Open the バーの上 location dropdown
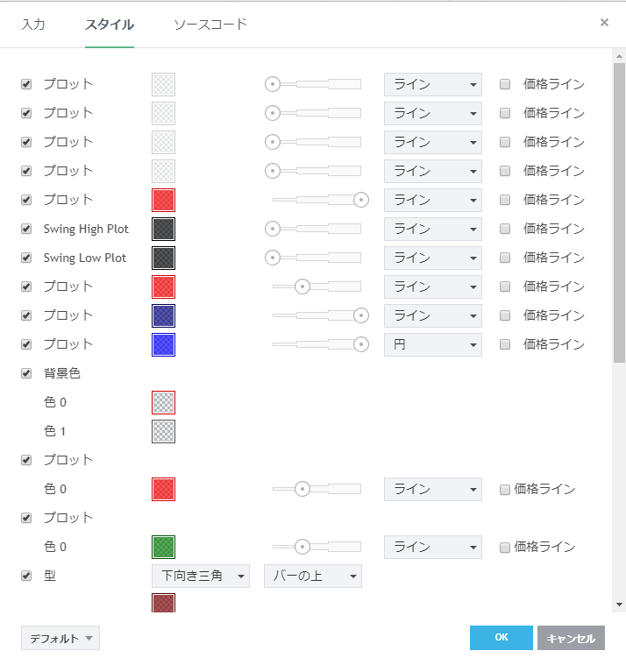626x672 pixels. coord(313,576)
